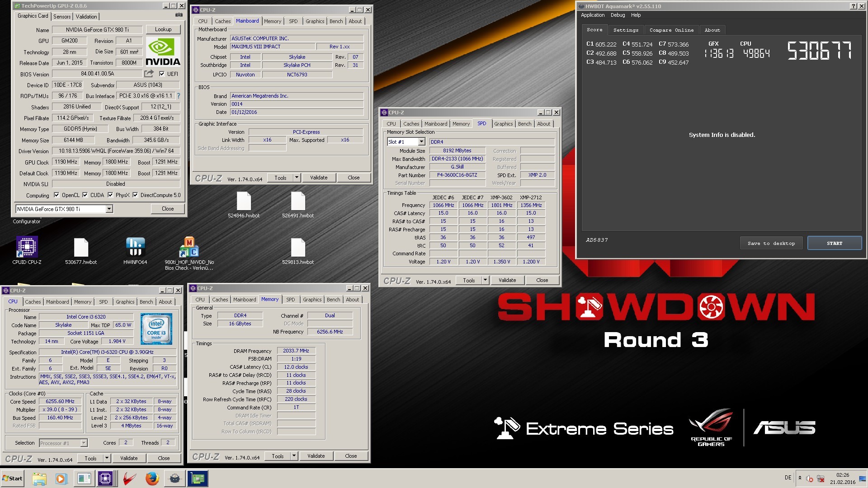This screenshot has width=868, height=488.
Task: Open the Aquamark taskbar icon
Action: click(175, 479)
